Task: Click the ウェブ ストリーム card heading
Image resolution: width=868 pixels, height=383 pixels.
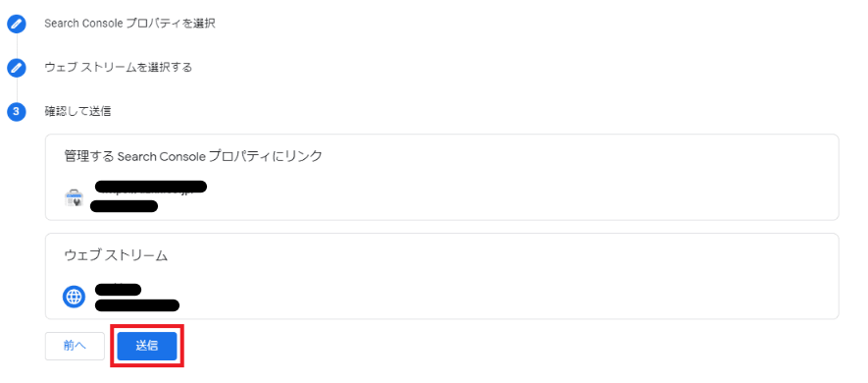Action: tap(117, 255)
